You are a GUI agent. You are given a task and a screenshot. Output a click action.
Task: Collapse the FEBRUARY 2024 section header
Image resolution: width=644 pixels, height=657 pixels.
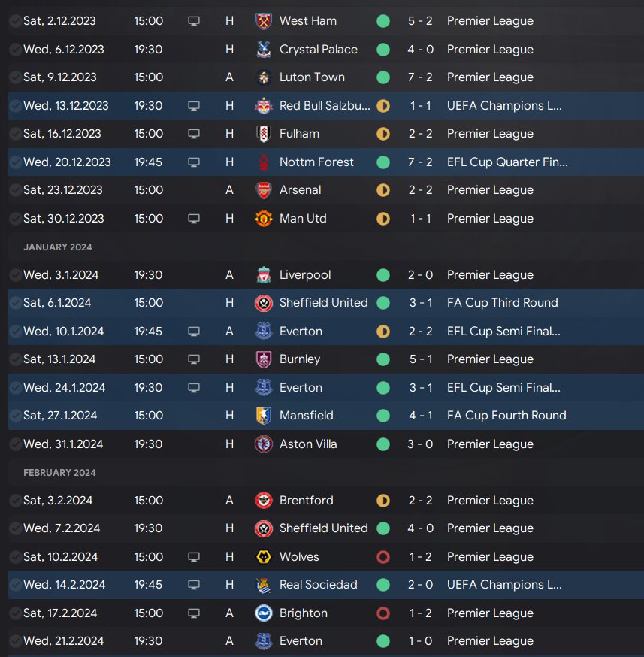pos(59,473)
